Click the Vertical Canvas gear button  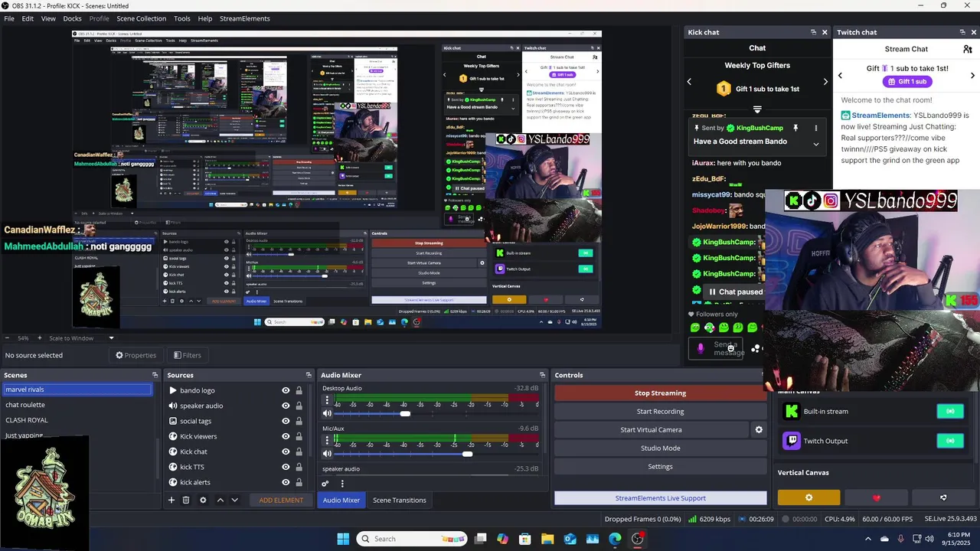808,497
